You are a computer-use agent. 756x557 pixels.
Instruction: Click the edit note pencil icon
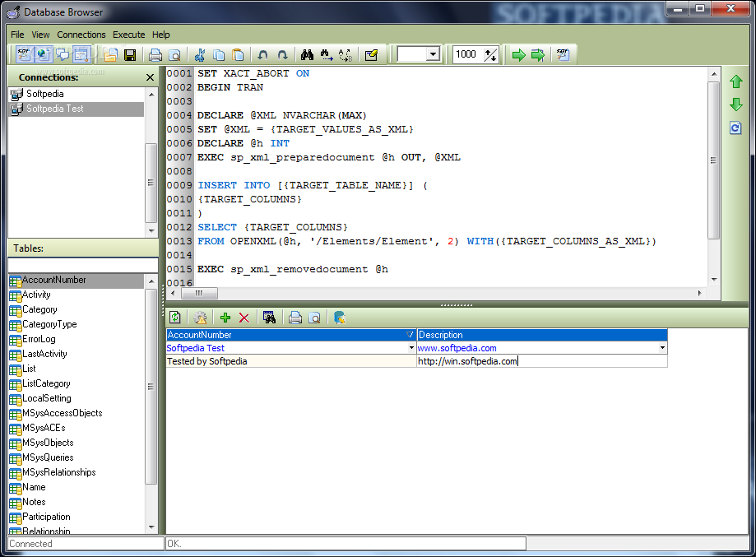coord(371,55)
